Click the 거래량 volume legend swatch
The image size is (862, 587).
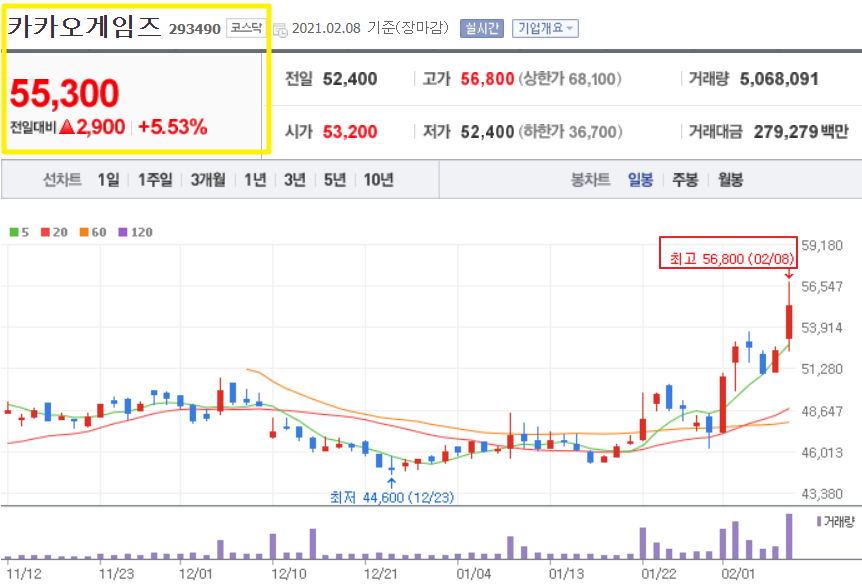[819, 521]
